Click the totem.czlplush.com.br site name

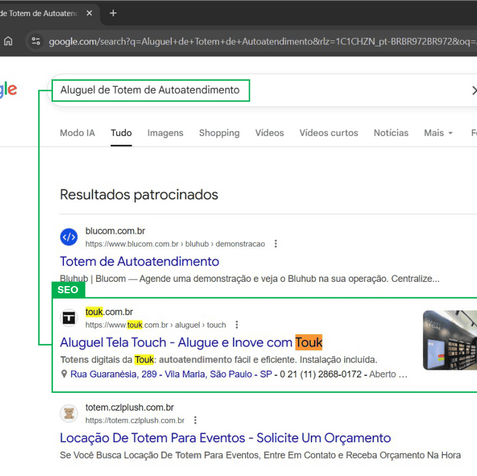click(130, 408)
